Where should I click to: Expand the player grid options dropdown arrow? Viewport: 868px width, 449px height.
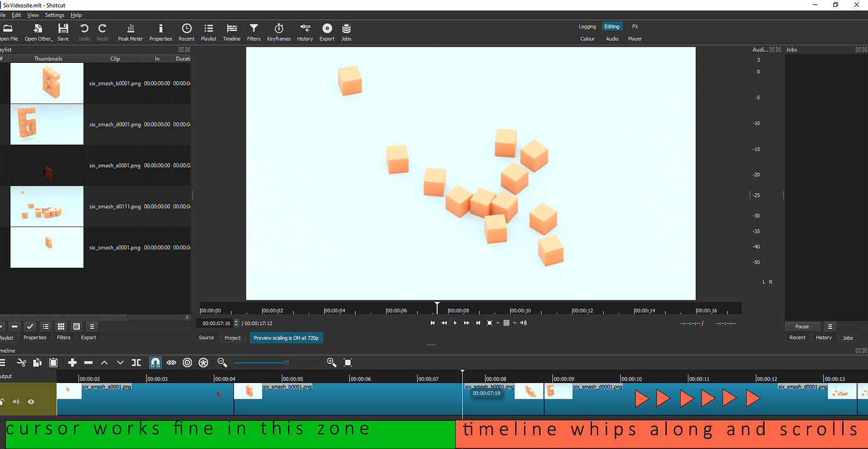coord(515,323)
